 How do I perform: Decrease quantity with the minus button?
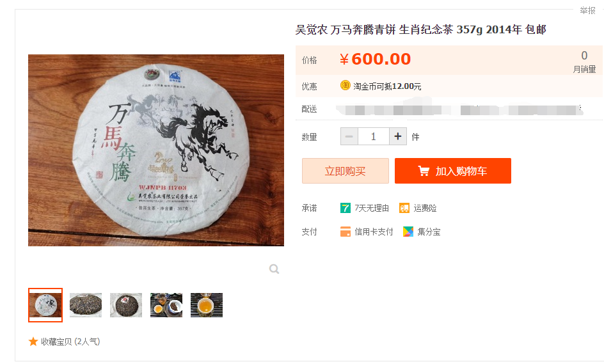pos(349,137)
